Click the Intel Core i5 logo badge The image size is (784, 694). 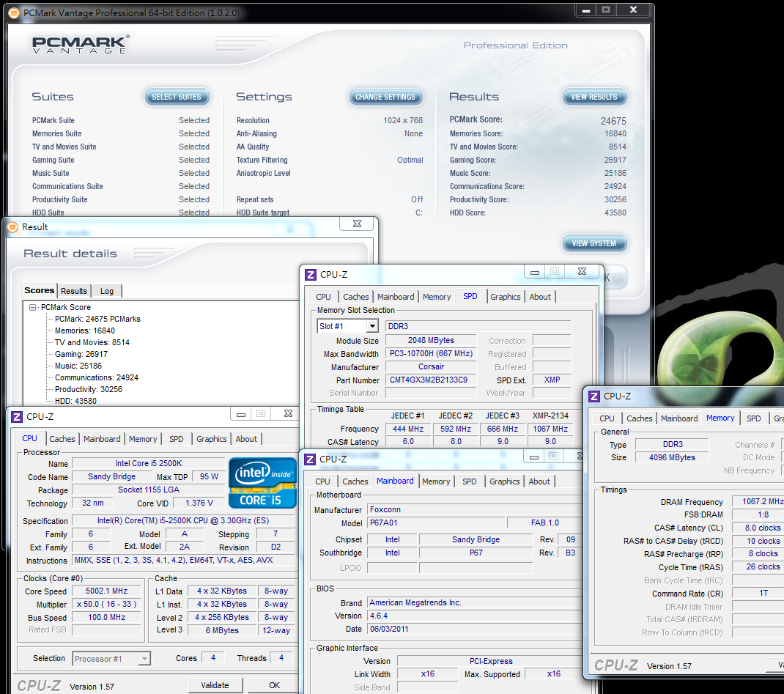(x=262, y=483)
